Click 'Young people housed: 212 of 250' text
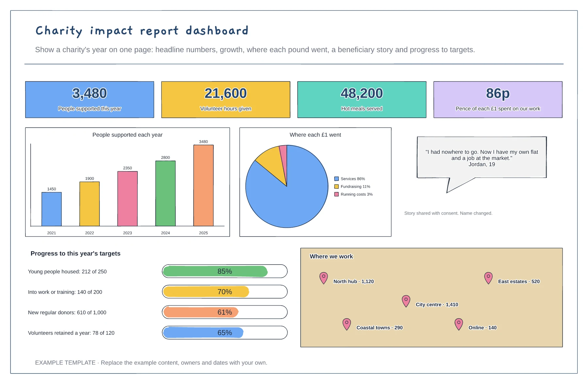The height and width of the screenshot is (384, 588). pos(67,271)
